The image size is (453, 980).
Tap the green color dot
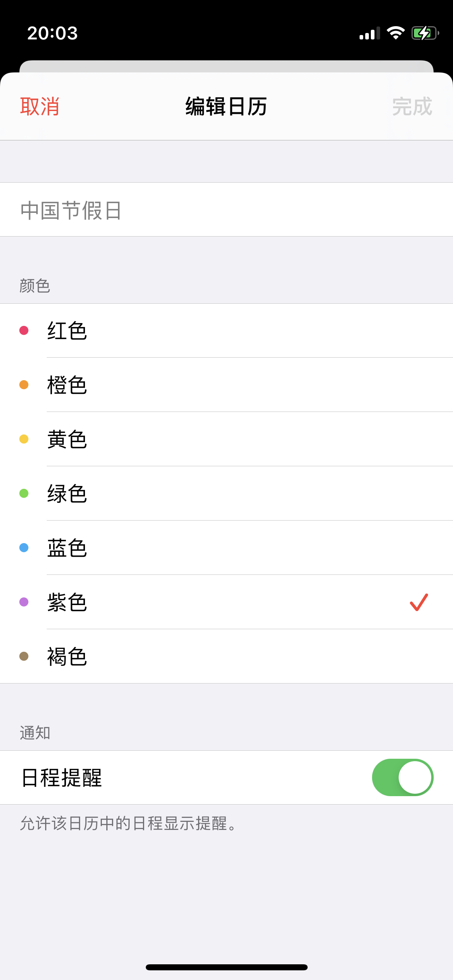point(24,493)
